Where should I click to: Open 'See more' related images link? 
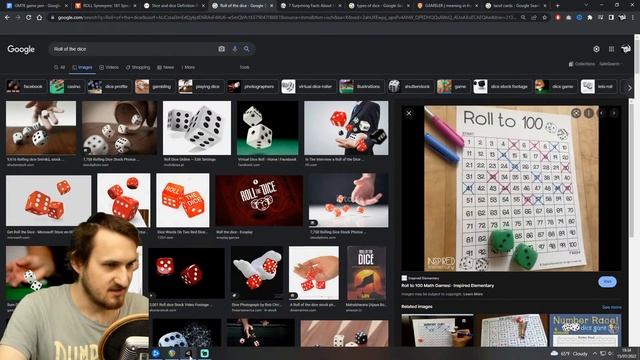[611, 307]
